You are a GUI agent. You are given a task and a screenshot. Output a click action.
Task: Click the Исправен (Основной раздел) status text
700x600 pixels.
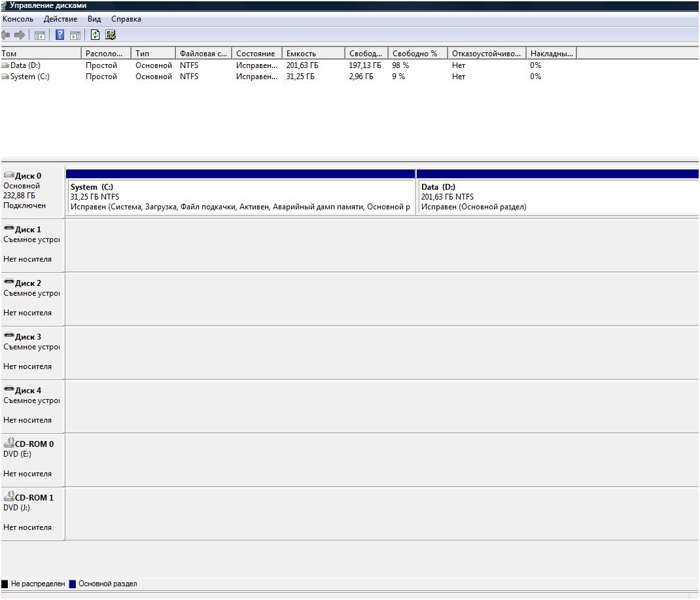pyautogui.click(x=474, y=207)
